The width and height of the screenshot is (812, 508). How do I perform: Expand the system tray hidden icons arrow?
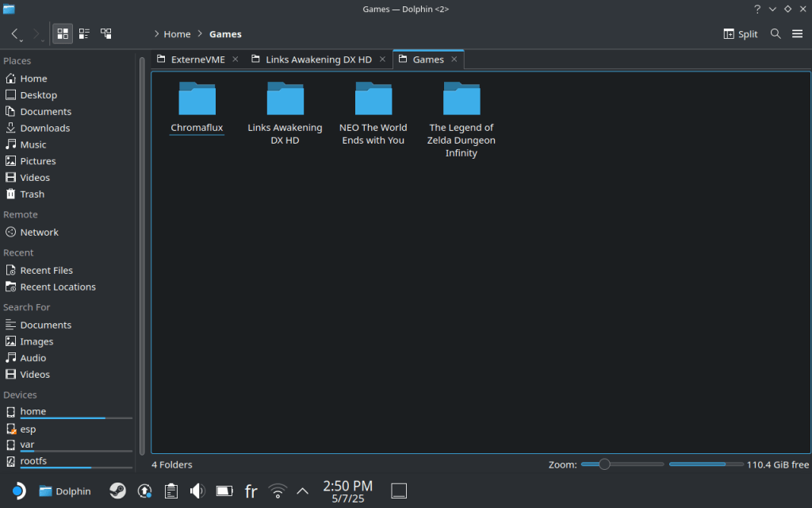pos(302,491)
